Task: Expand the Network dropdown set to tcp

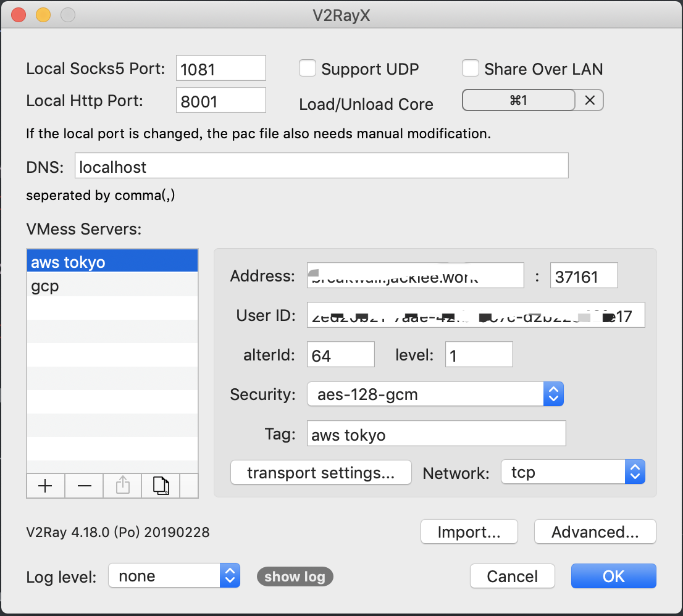Action: coord(573,473)
